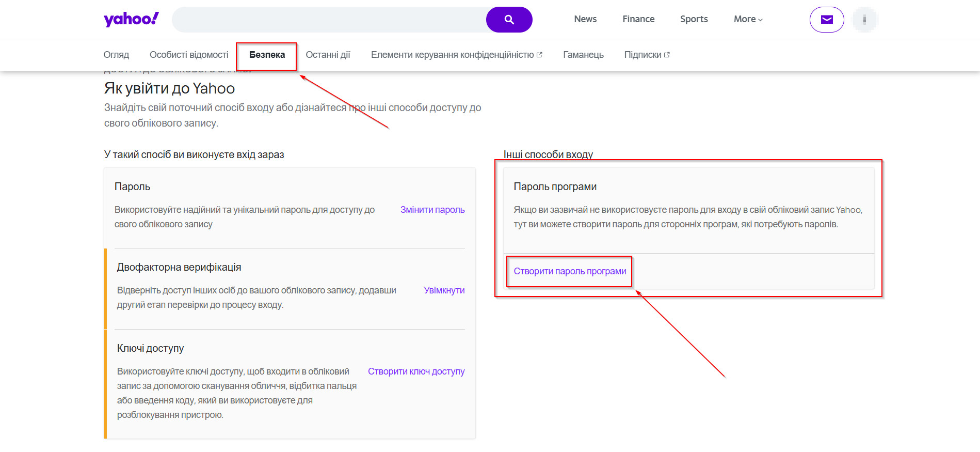Expand the More dropdown

tap(748, 19)
